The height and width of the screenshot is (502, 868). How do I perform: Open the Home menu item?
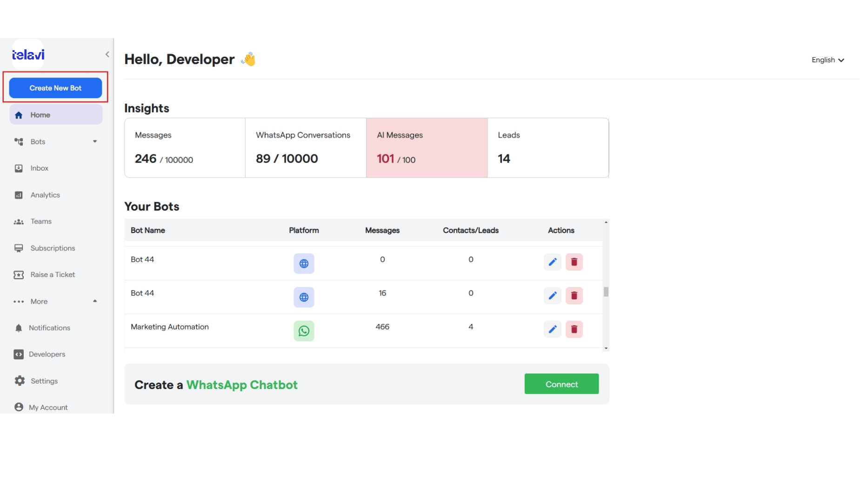tap(56, 115)
